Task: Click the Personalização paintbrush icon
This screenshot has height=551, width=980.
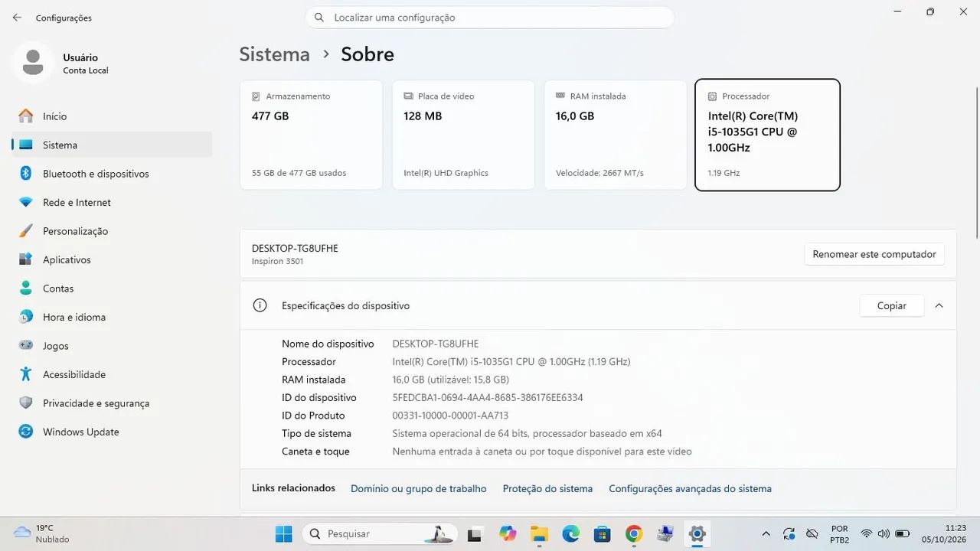Action: (26, 231)
